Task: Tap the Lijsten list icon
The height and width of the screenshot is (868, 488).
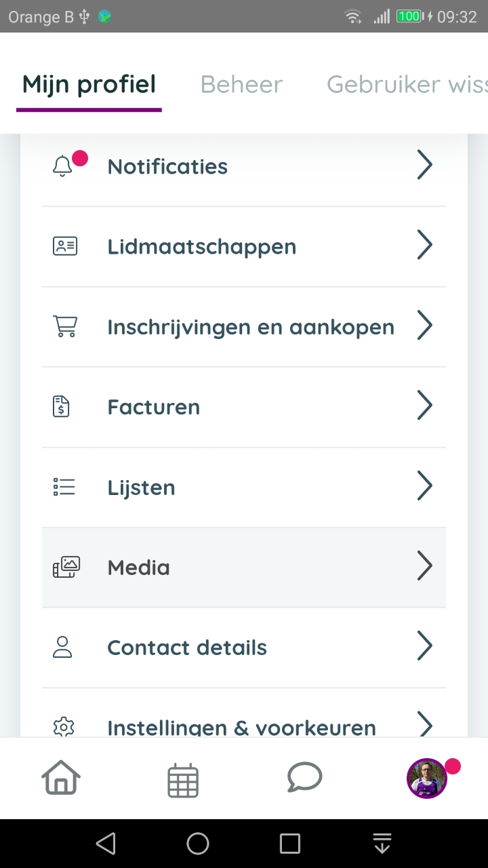Action: pyautogui.click(x=64, y=487)
